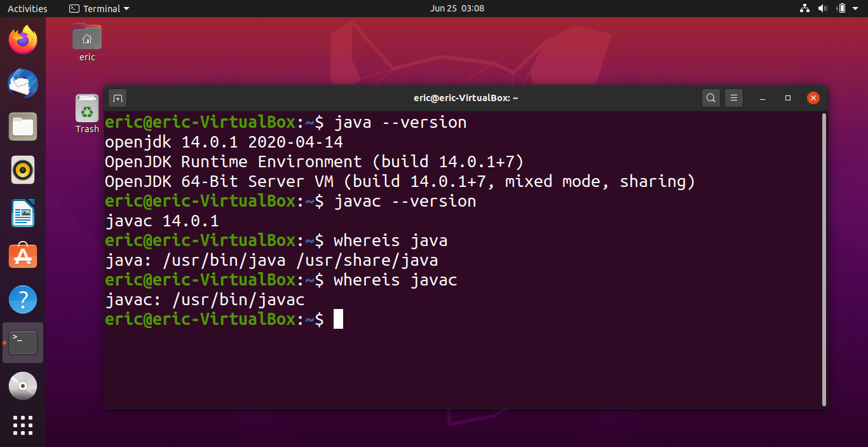Open the Help icon in dock
This screenshot has width=868, height=447.
tap(23, 299)
